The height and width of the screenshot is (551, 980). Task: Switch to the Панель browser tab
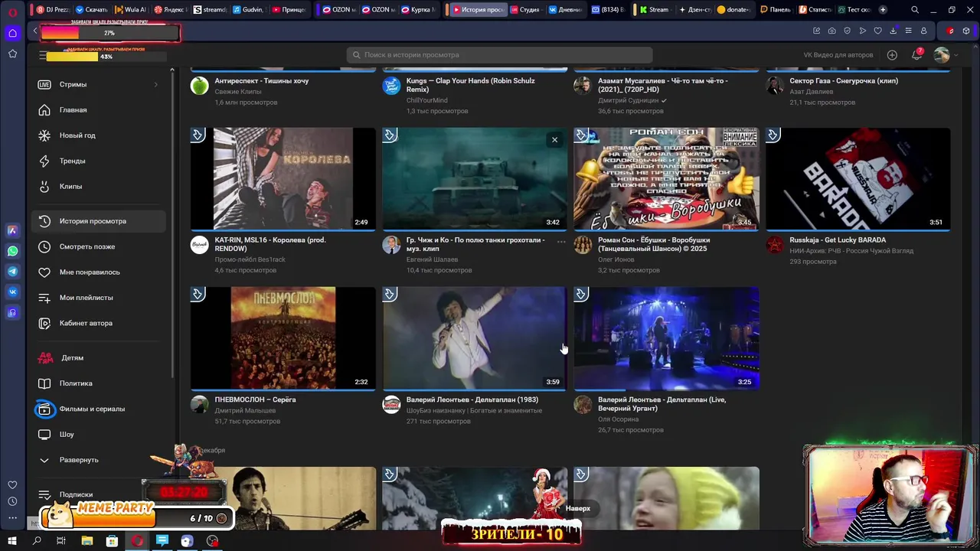click(774, 10)
